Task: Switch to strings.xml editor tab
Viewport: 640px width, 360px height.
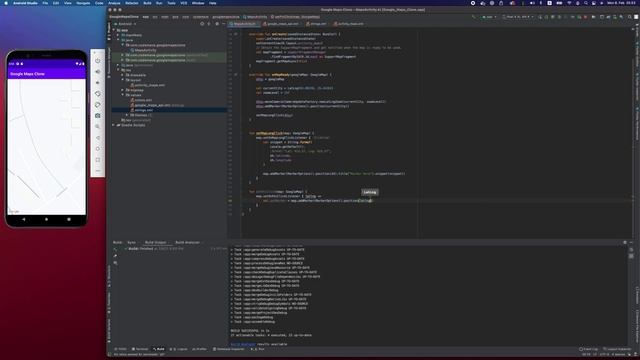Action: click(x=318, y=24)
